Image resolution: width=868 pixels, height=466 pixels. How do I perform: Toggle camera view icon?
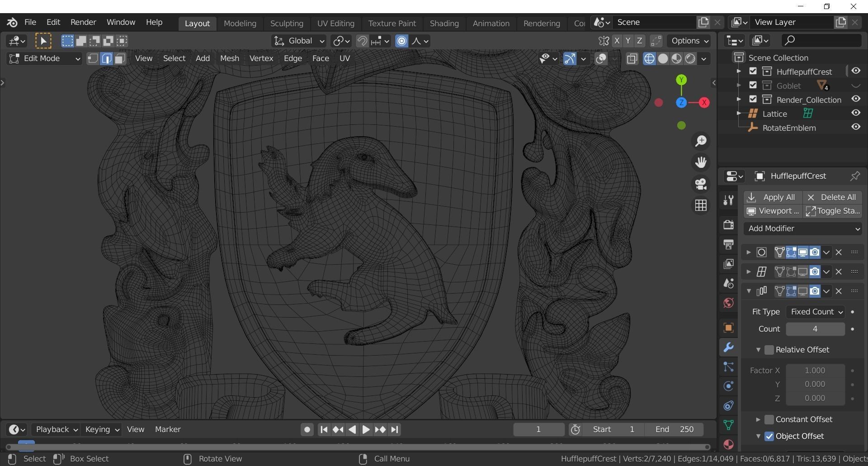coord(701,184)
